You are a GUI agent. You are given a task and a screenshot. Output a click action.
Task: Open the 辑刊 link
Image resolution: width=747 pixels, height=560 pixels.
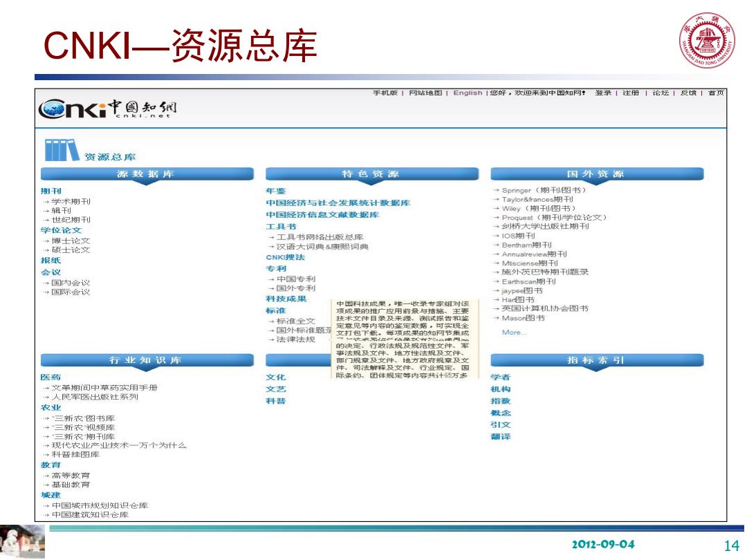62,210
